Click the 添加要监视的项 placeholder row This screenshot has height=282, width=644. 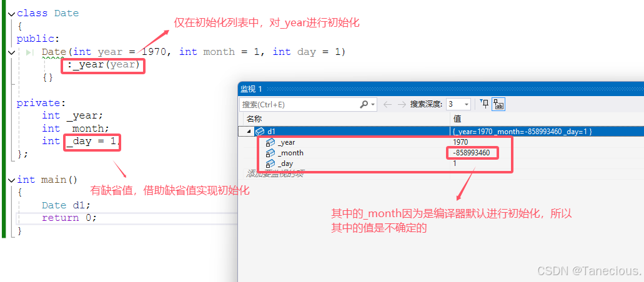[275, 174]
